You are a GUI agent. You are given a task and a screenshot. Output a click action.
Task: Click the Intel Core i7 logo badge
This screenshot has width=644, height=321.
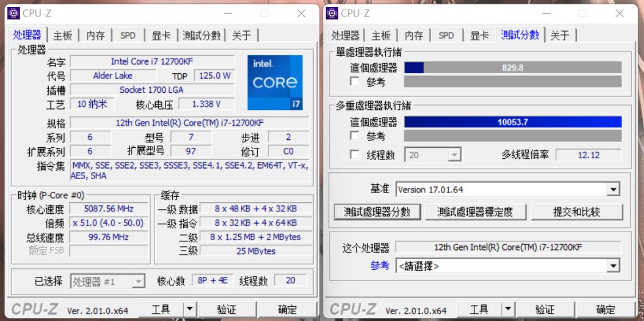pos(275,83)
